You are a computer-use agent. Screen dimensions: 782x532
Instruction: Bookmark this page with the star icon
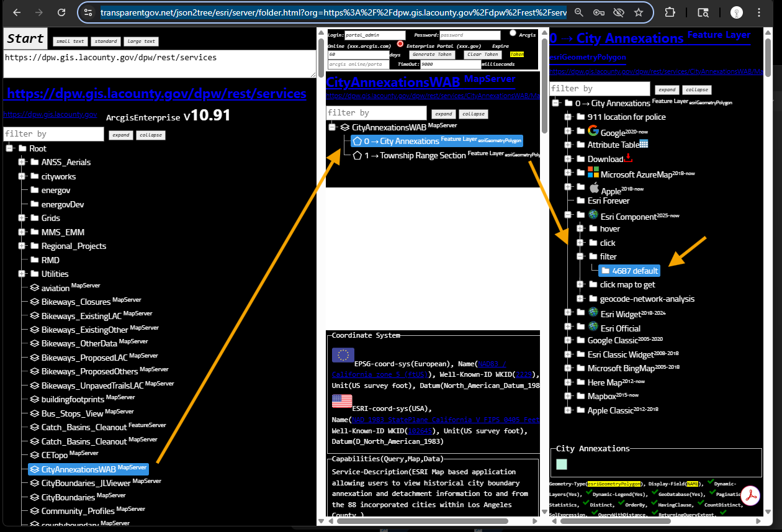point(638,12)
